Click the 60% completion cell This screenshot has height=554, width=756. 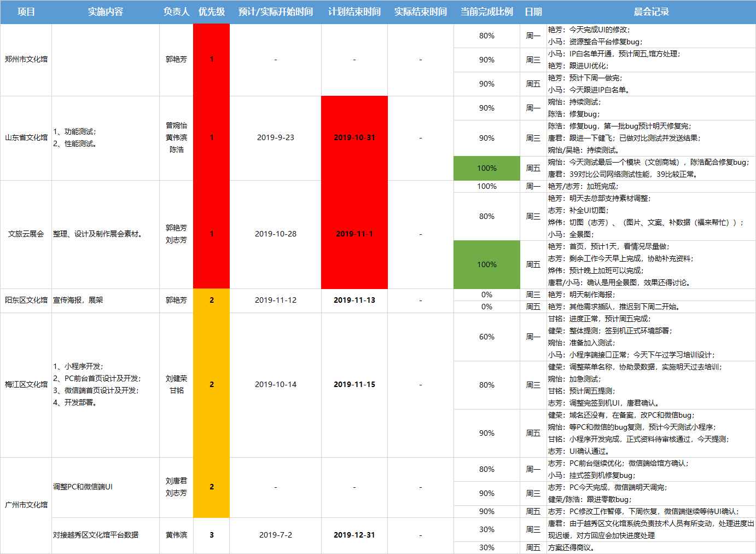(487, 337)
